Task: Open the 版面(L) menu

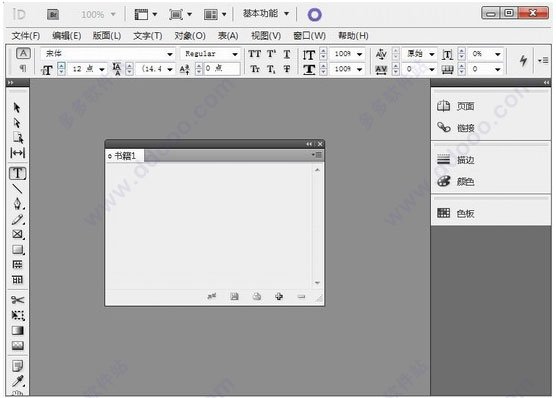Action: [x=107, y=36]
